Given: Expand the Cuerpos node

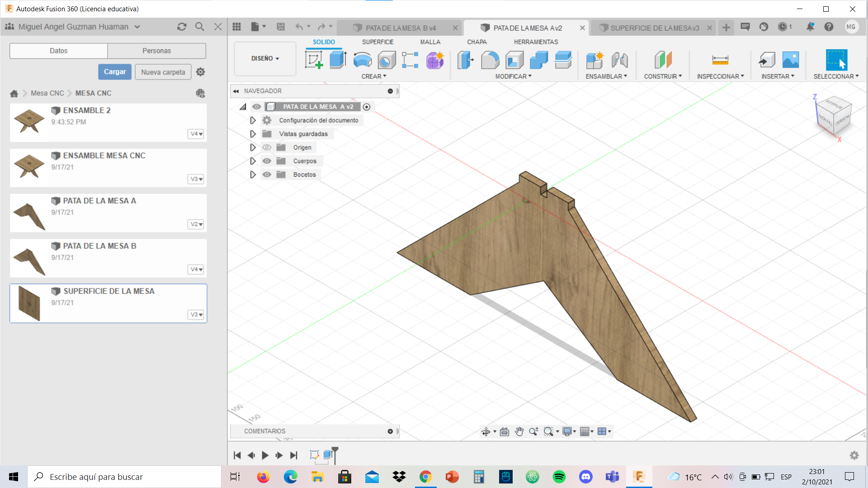Looking at the screenshot, I should tap(253, 161).
